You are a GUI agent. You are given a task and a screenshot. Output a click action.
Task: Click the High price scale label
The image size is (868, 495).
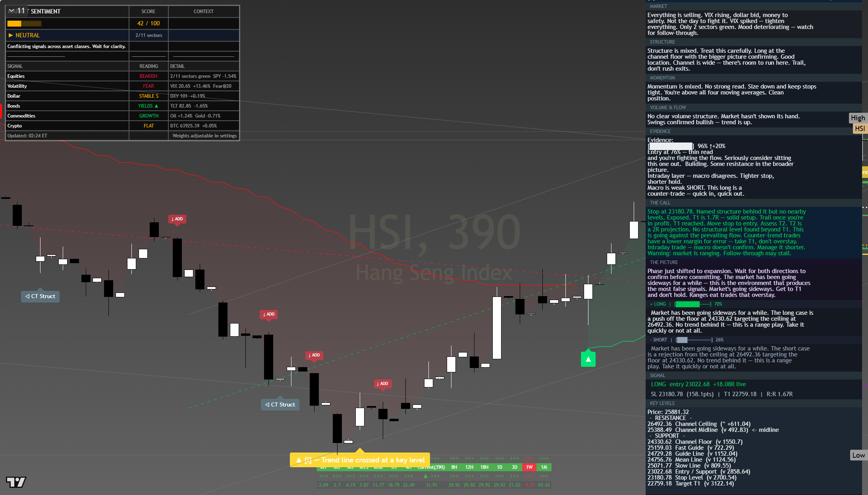(x=858, y=118)
